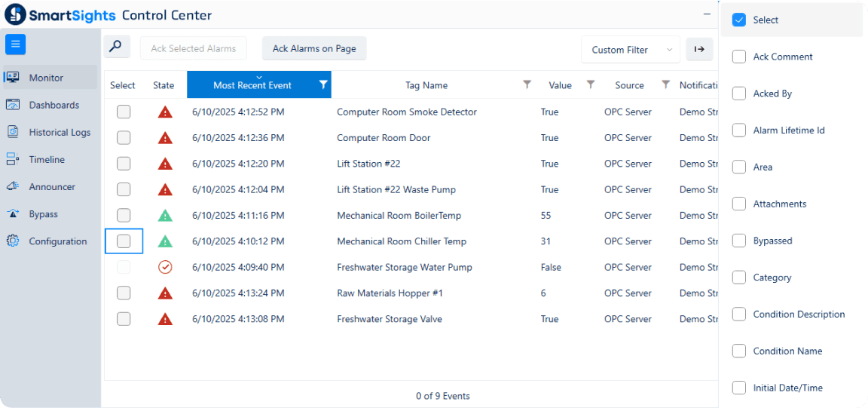
Task: Click the filter funnel next to Tag Name
Action: [x=527, y=84]
